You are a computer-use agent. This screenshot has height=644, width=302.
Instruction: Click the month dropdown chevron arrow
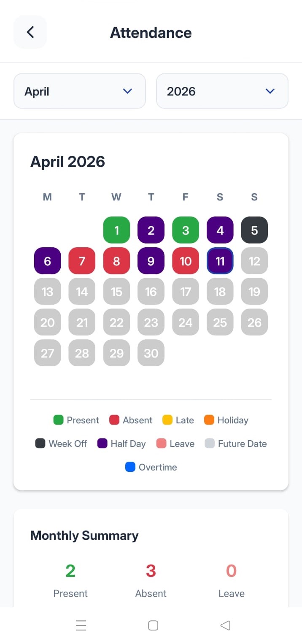[127, 91]
